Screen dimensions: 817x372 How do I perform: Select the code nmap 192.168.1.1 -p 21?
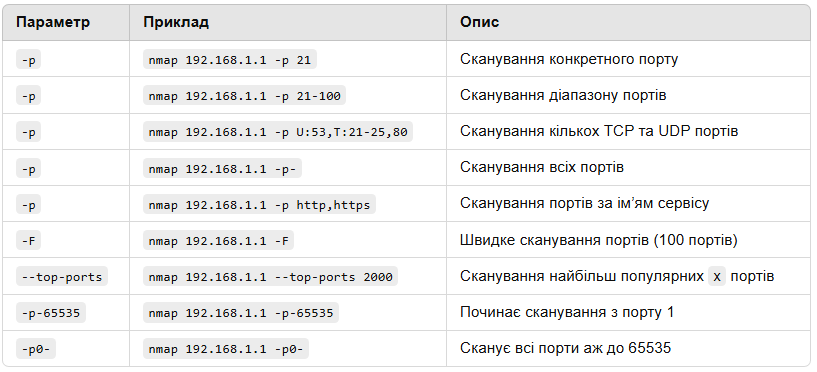[x=230, y=60]
